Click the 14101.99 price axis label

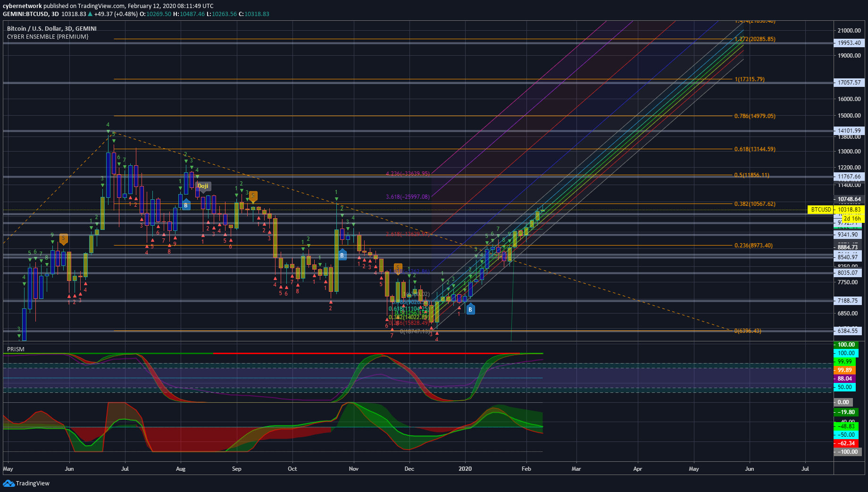[x=849, y=130]
